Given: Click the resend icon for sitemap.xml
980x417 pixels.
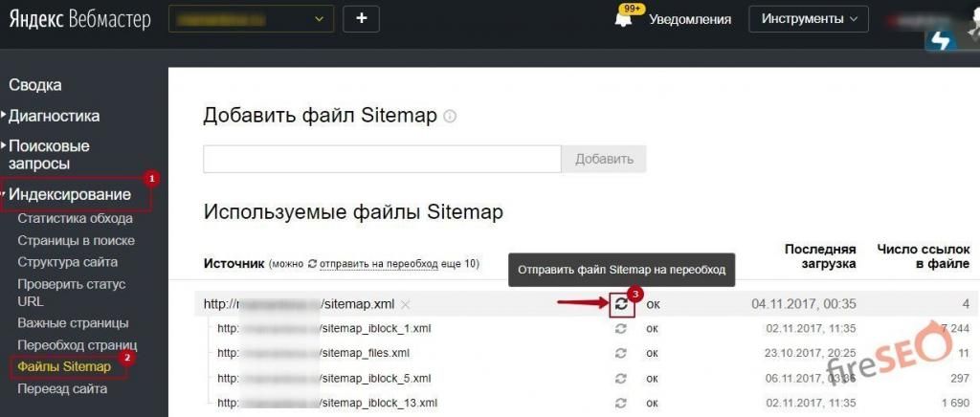Looking at the screenshot, I should [x=622, y=304].
